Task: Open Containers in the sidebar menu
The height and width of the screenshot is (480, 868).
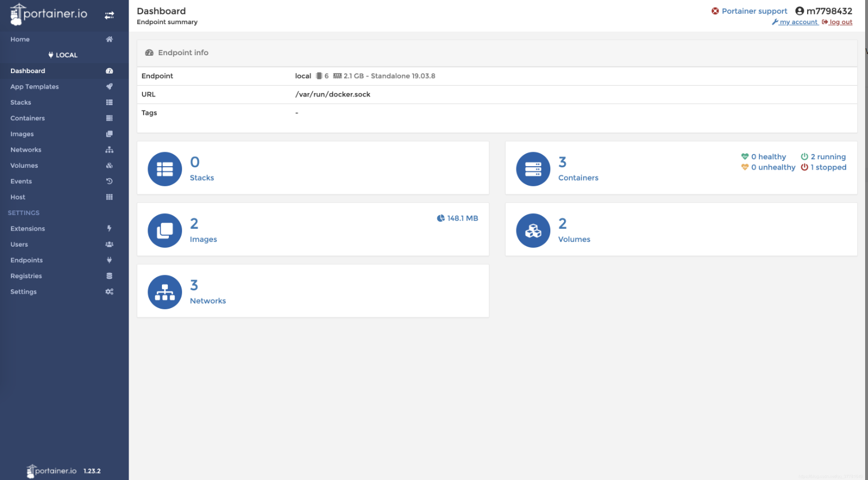Action: point(28,118)
